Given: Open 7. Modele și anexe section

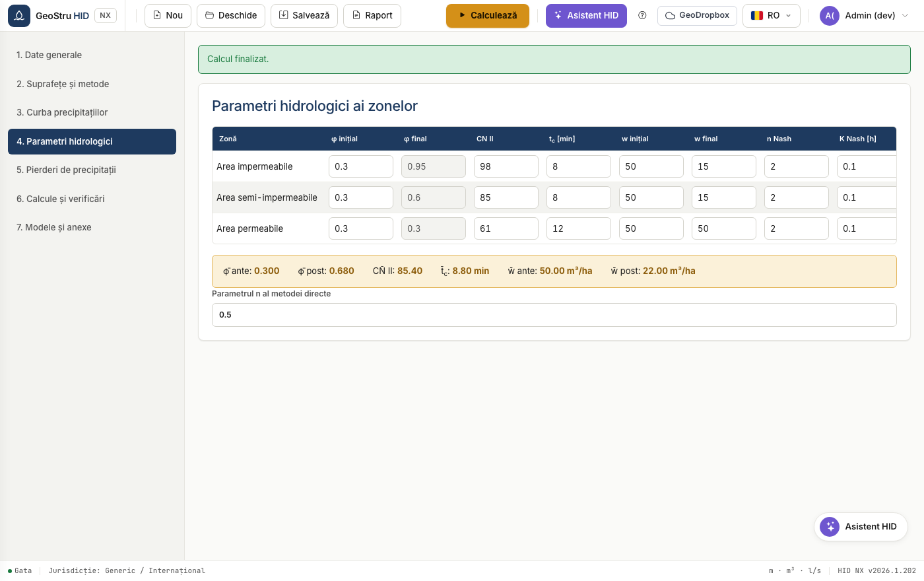Looking at the screenshot, I should (x=92, y=227).
